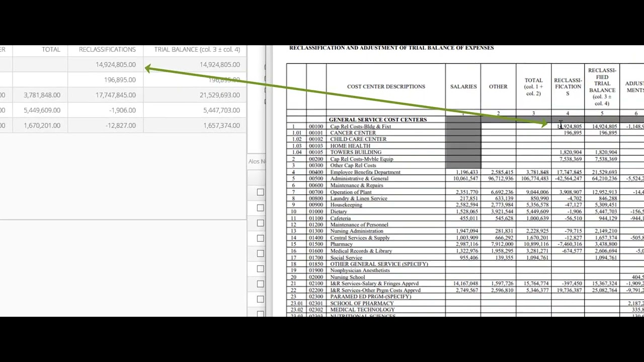Image resolution: width=644 pixels, height=362 pixels.
Task: Select the -12,827.00 reclassification cell
Action: pyautogui.click(x=121, y=125)
